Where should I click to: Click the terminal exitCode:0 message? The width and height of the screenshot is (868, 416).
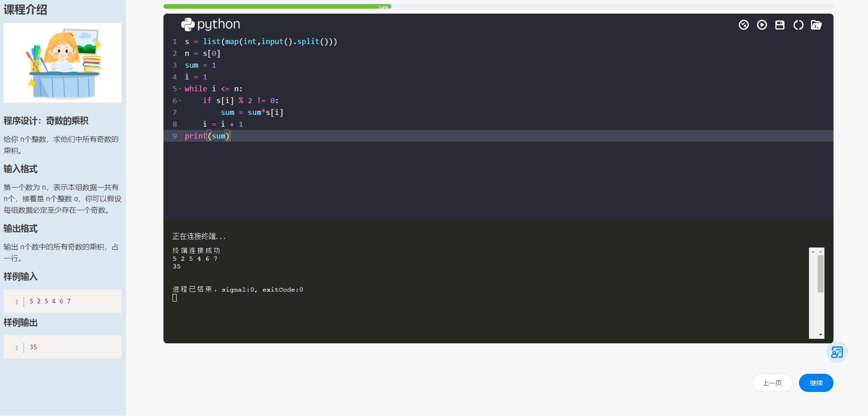coord(237,289)
